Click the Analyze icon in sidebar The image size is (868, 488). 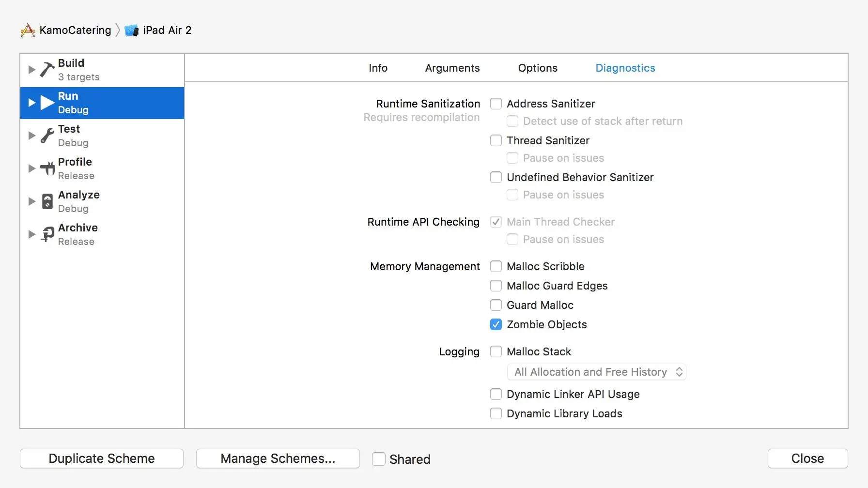[47, 201]
